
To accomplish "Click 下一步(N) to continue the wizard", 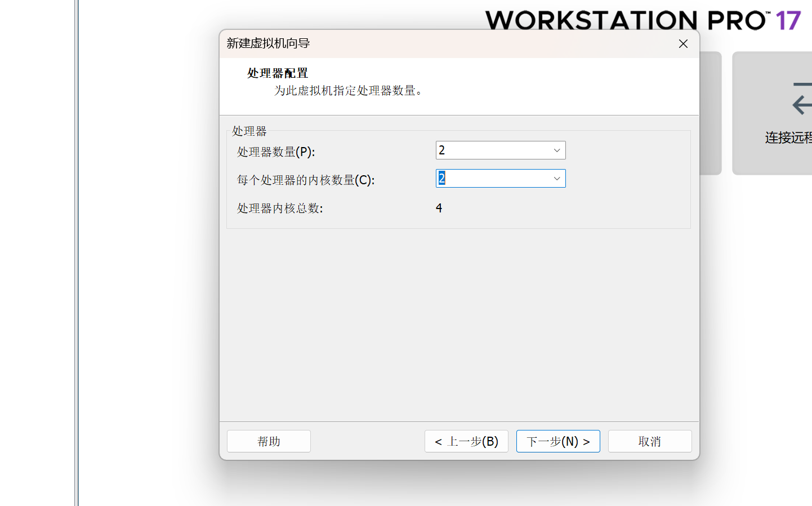I will (558, 441).
